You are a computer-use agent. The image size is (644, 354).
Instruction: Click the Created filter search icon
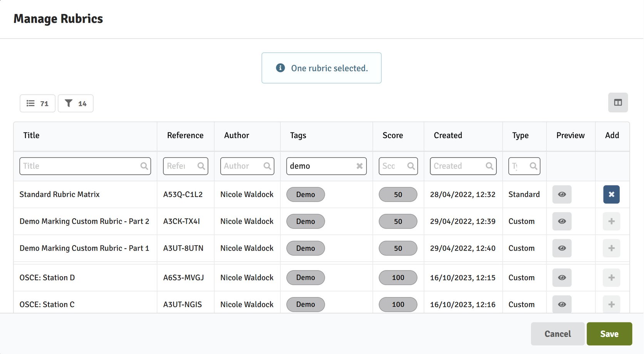[x=490, y=166]
